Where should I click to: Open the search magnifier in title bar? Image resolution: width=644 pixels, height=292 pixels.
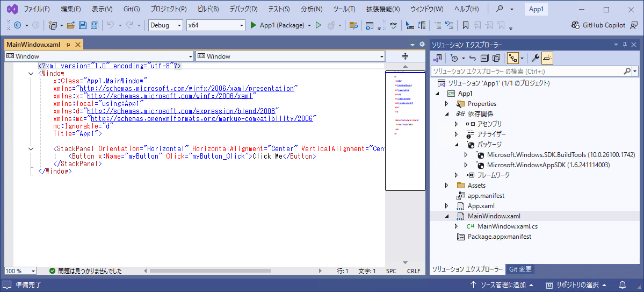coord(500,9)
